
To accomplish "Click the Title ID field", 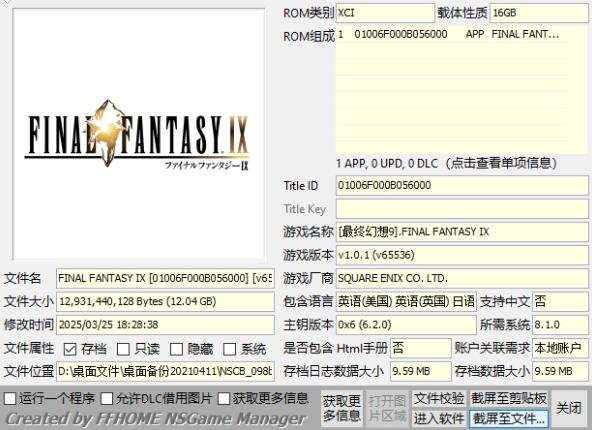I will (x=462, y=185).
